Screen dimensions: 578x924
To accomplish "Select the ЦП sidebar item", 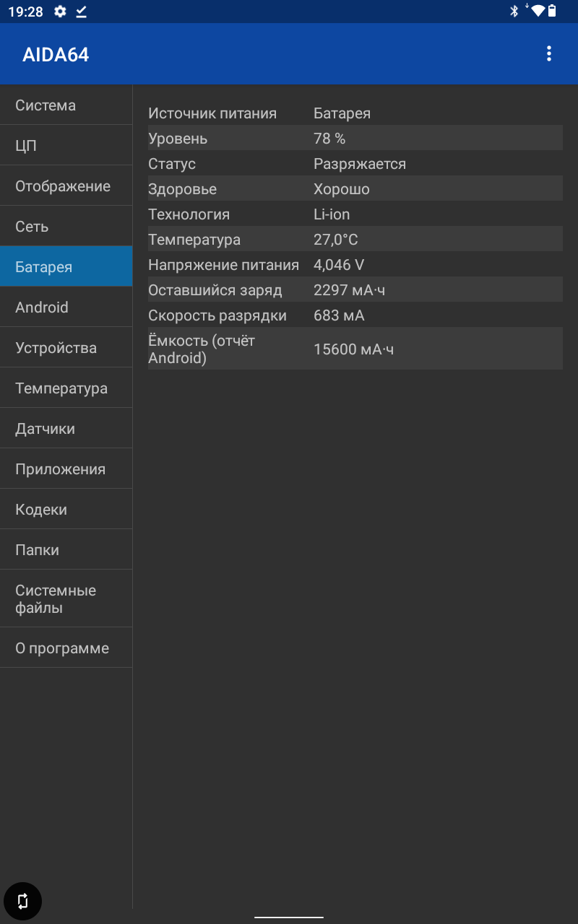I will pyautogui.click(x=66, y=146).
